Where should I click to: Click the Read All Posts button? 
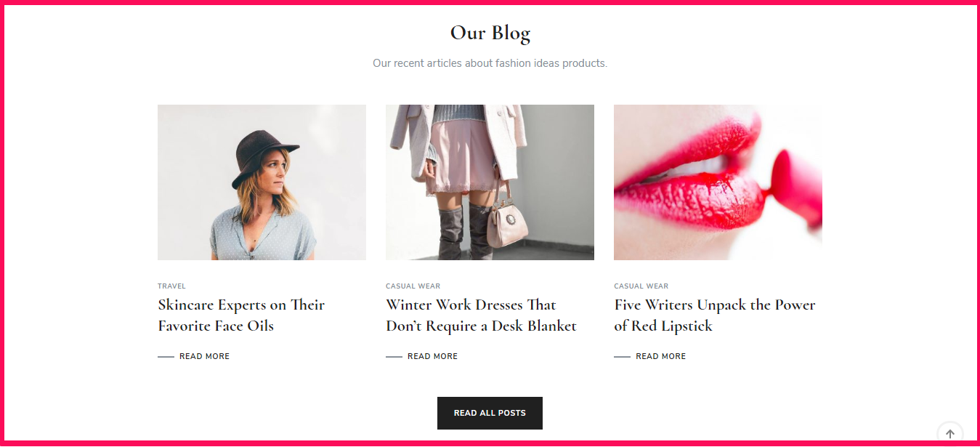pos(490,413)
